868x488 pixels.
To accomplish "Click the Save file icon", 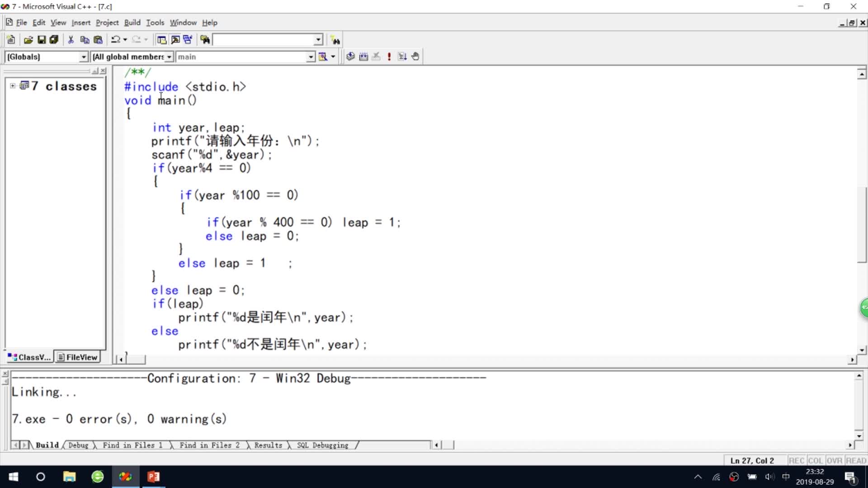I will 42,40.
